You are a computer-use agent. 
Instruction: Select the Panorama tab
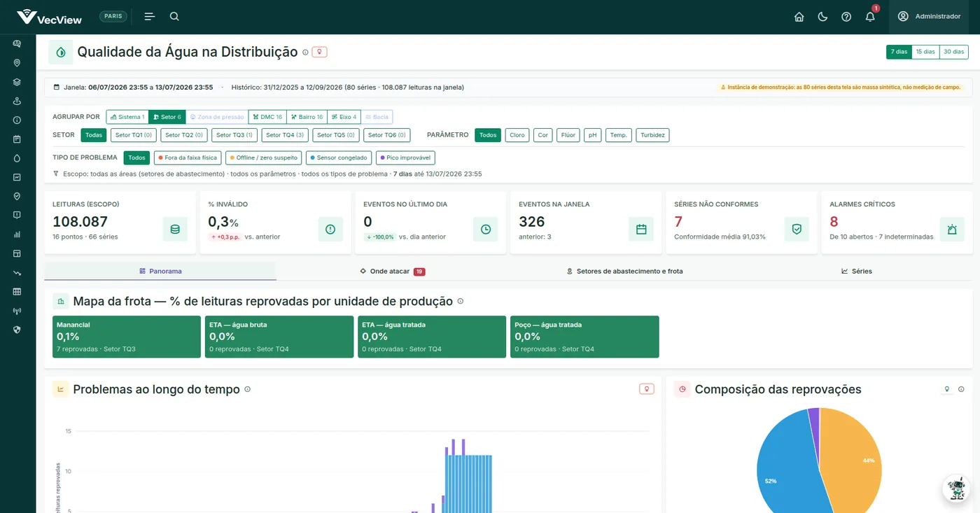pyautogui.click(x=160, y=271)
